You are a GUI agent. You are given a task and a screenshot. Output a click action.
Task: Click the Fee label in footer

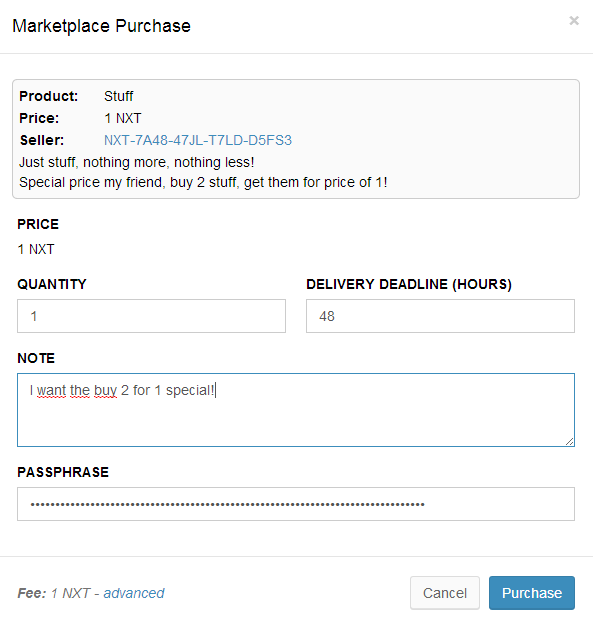(x=32, y=593)
